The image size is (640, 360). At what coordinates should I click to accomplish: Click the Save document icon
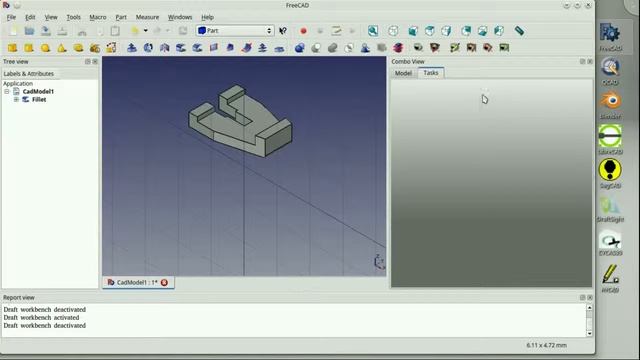(46, 31)
